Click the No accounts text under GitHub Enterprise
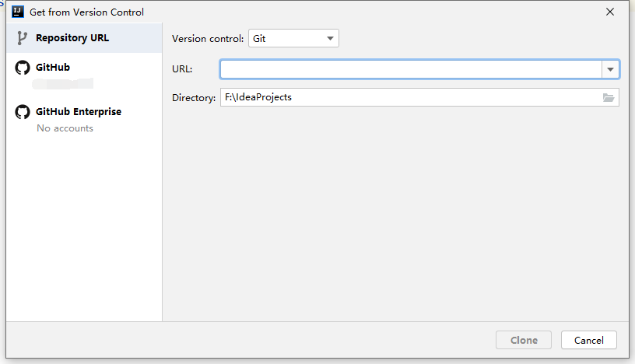The image size is (635, 364). [x=65, y=128]
